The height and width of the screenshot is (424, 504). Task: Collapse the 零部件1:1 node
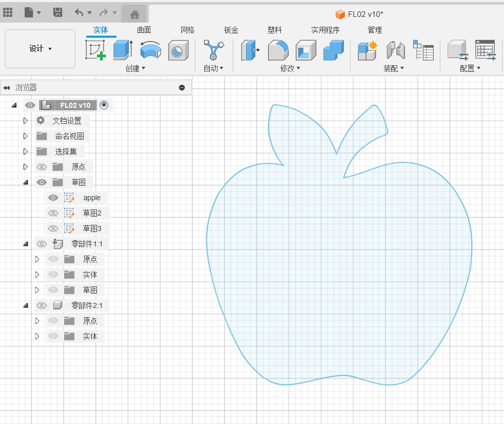[x=26, y=244]
